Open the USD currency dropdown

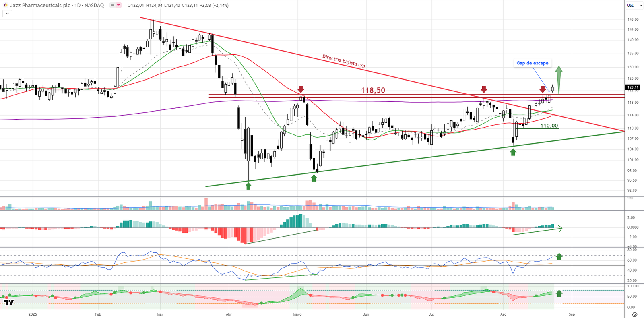click(634, 5)
